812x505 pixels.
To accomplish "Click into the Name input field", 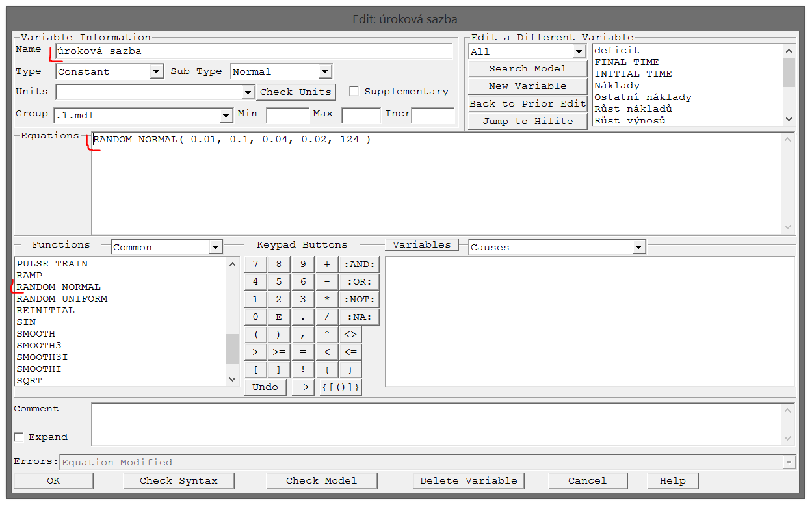I will pyautogui.click(x=254, y=51).
